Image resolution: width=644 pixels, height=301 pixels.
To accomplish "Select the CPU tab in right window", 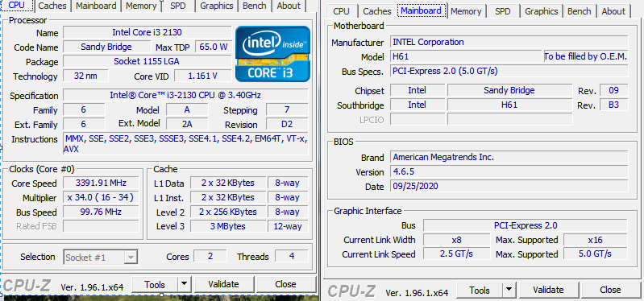I will point(341,11).
